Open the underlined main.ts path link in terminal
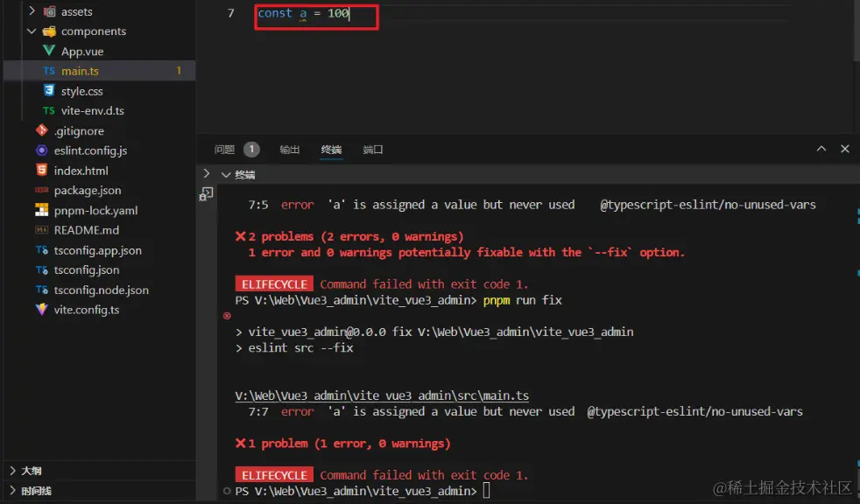The width and height of the screenshot is (860, 504). coord(382,395)
